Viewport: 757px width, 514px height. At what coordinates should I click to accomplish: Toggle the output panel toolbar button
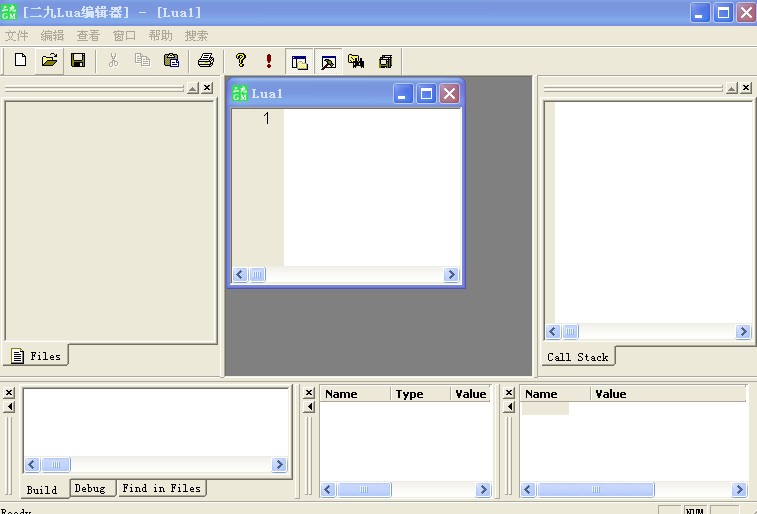[x=328, y=61]
